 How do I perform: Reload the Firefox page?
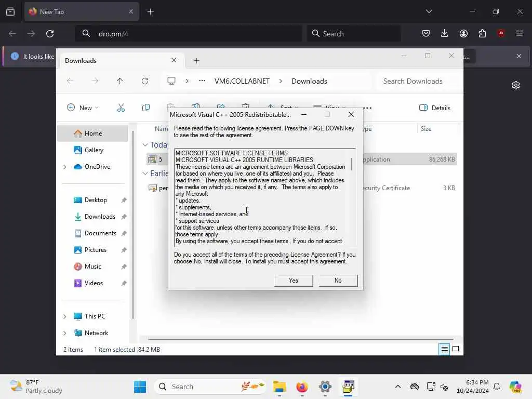[50, 34]
